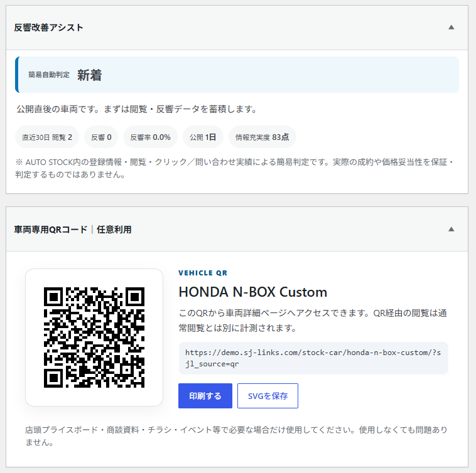The height and width of the screenshot is (473, 476).
Task: Click the 公開直後の車両です description text
Action: click(137, 109)
